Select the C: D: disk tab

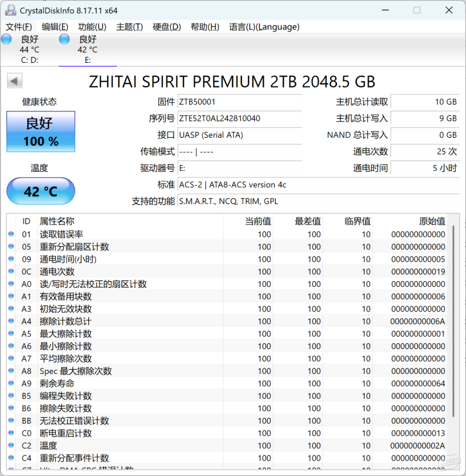(x=29, y=50)
